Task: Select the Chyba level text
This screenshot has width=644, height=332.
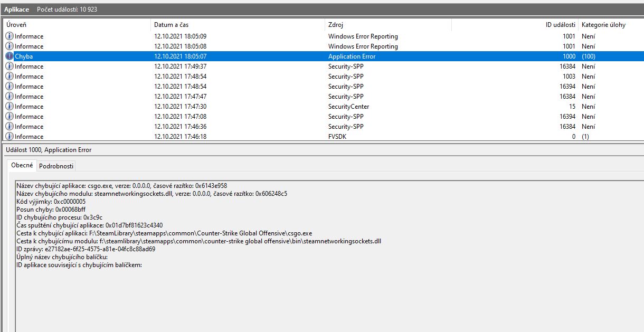Action: pos(24,56)
